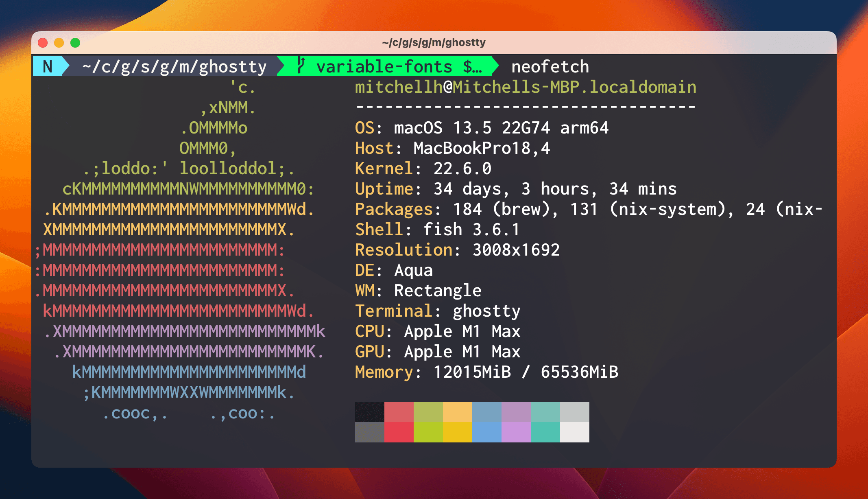Viewport: 868px width, 499px height.
Task: Click the teal swatch in top row
Action: (545, 412)
